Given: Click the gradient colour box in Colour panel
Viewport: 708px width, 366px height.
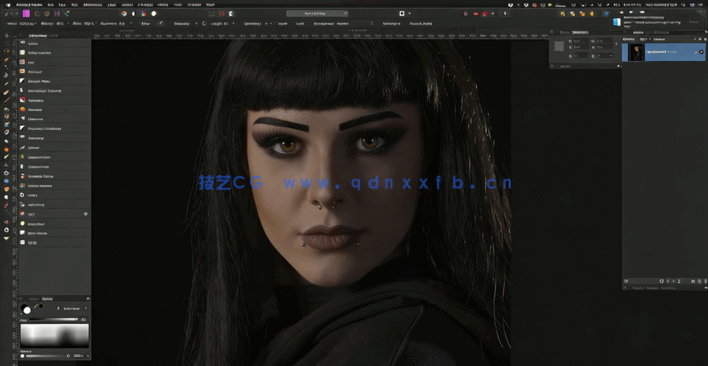Looking at the screenshot, I should point(54,335).
